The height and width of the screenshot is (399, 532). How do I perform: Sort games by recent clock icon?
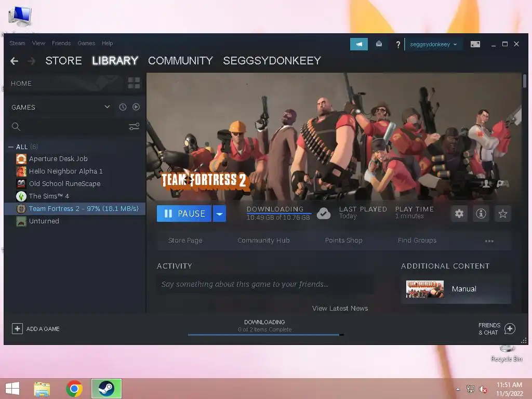(x=123, y=107)
